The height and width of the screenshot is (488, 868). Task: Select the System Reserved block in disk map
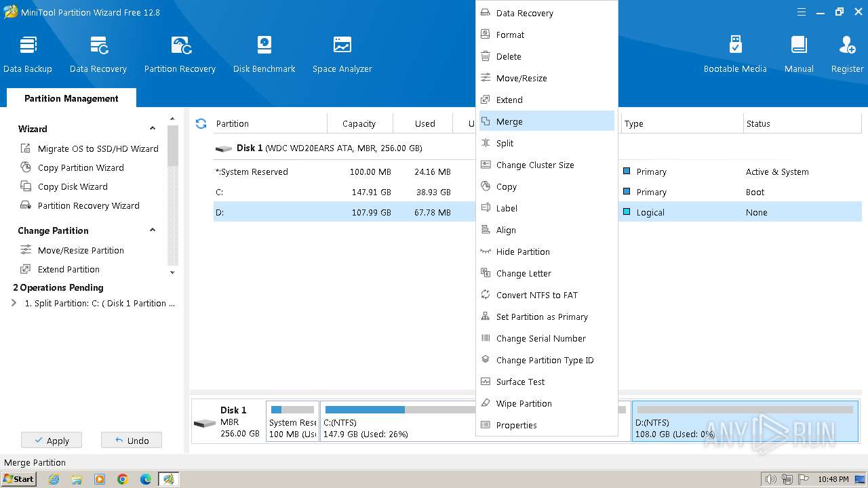tap(293, 421)
